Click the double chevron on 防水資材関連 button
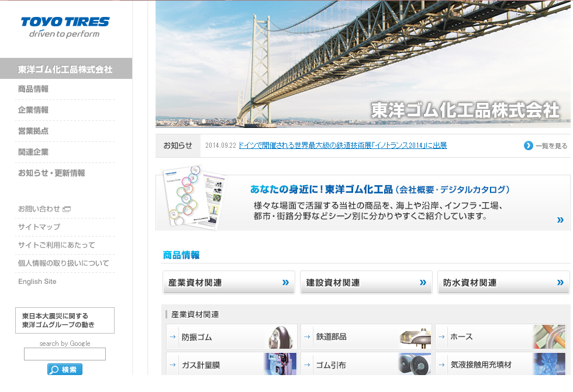 click(x=560, y=282)
